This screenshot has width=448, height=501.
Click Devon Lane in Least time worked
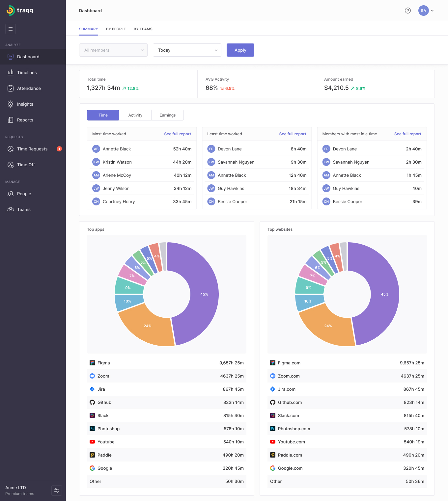[x=257, y=149]
